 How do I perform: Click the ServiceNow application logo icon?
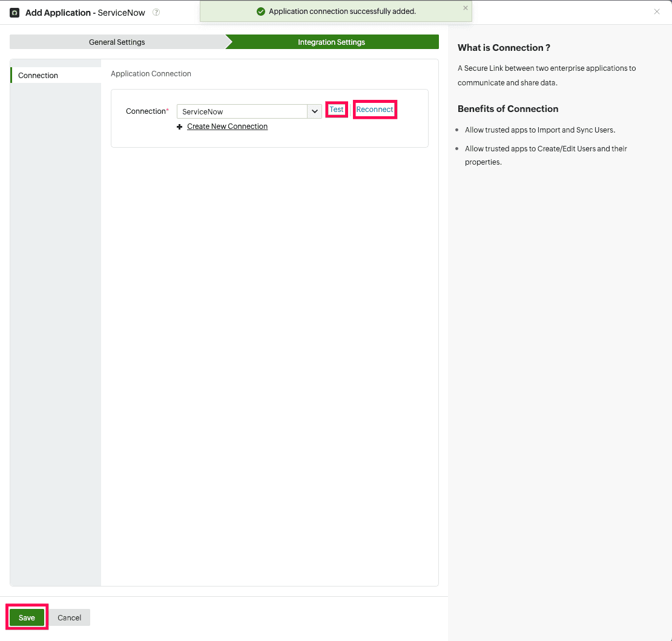pyautogui.click(x=15, y=13)
